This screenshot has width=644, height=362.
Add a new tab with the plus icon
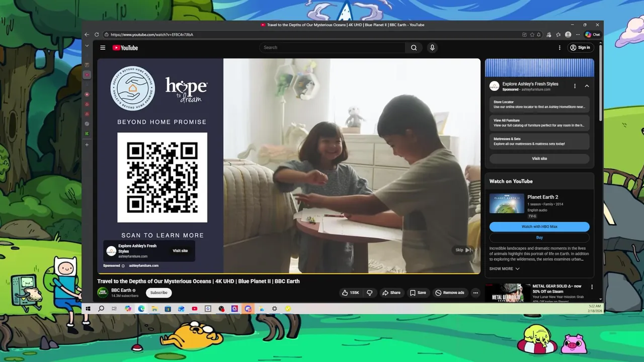87,145
